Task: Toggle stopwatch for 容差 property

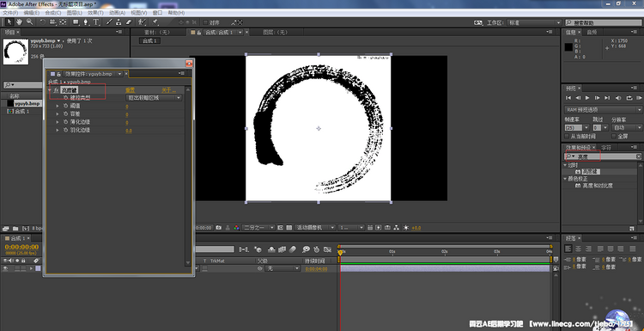Action: pyautogui.click(x=66, y=113)
